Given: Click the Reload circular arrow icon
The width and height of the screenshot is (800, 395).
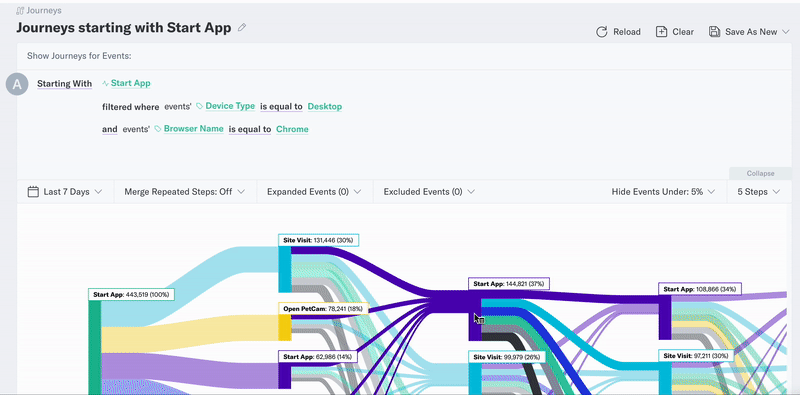Looking at the screenshot, I should tap(602, 32).
